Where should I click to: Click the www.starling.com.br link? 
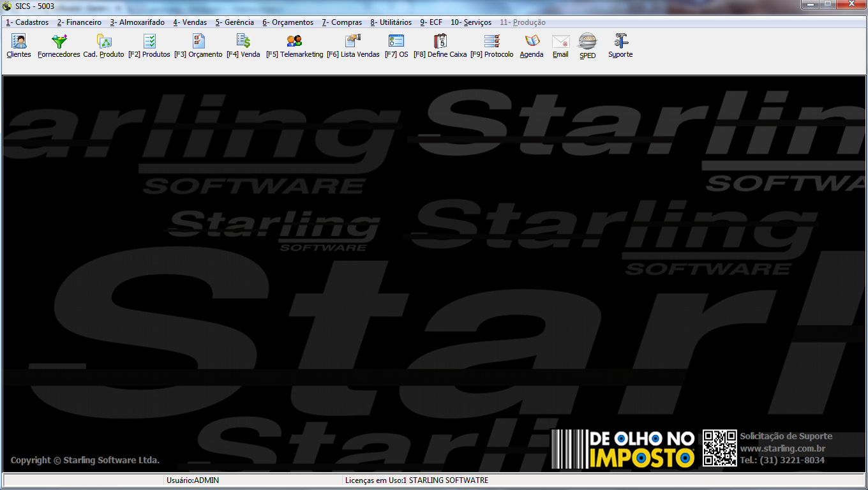(782, 449)
